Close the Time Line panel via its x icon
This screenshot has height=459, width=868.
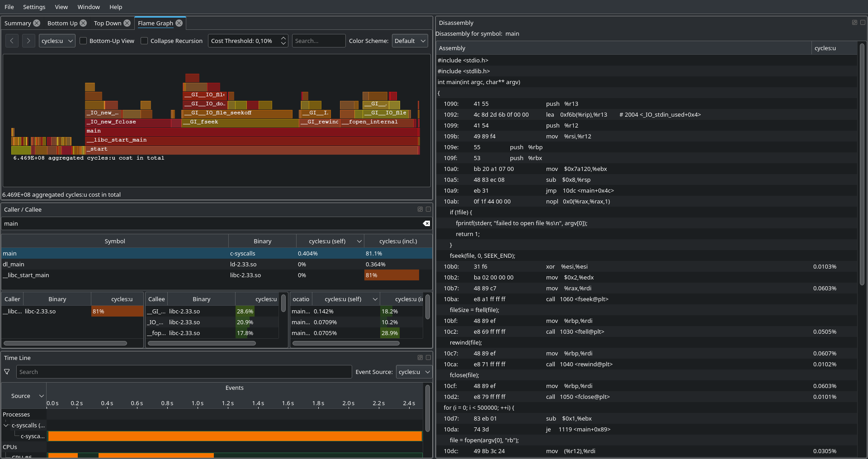click(x=428, y=357)
